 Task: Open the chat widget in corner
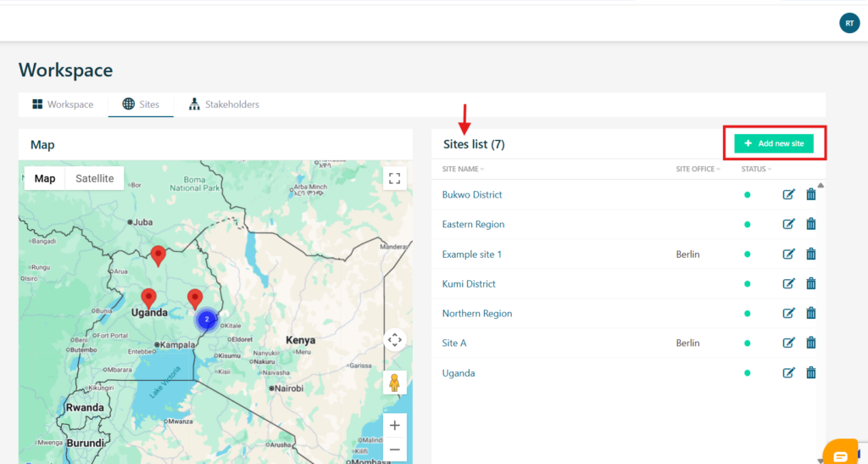[840, 454]
